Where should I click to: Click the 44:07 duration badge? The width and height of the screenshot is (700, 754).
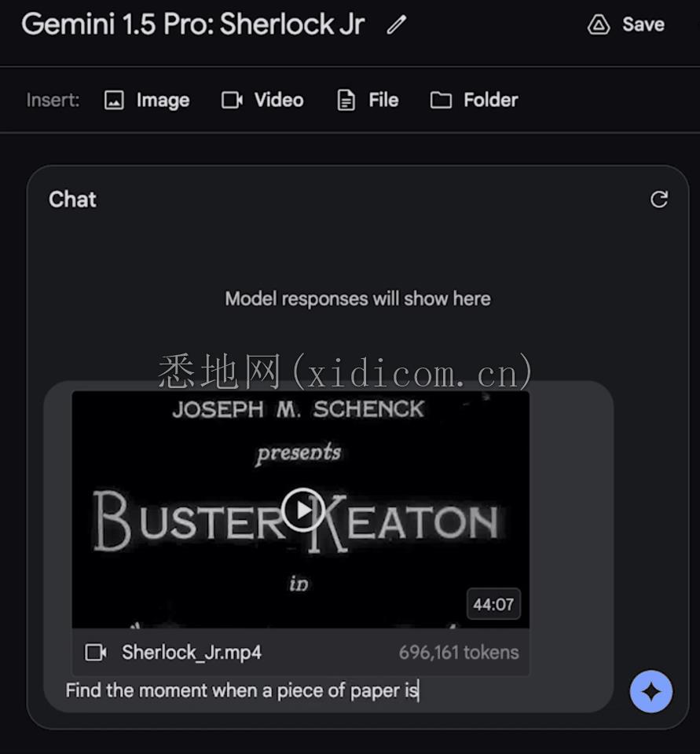pos(493,604)
